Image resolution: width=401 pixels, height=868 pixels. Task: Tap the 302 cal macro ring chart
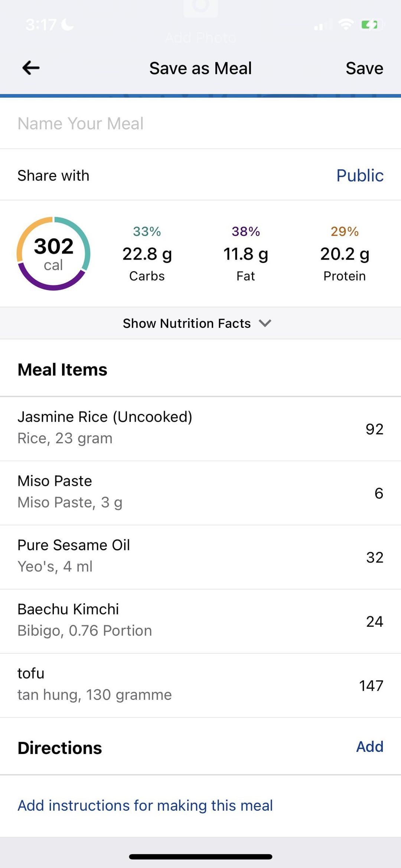pyautogui.click(x=53, y=254)
